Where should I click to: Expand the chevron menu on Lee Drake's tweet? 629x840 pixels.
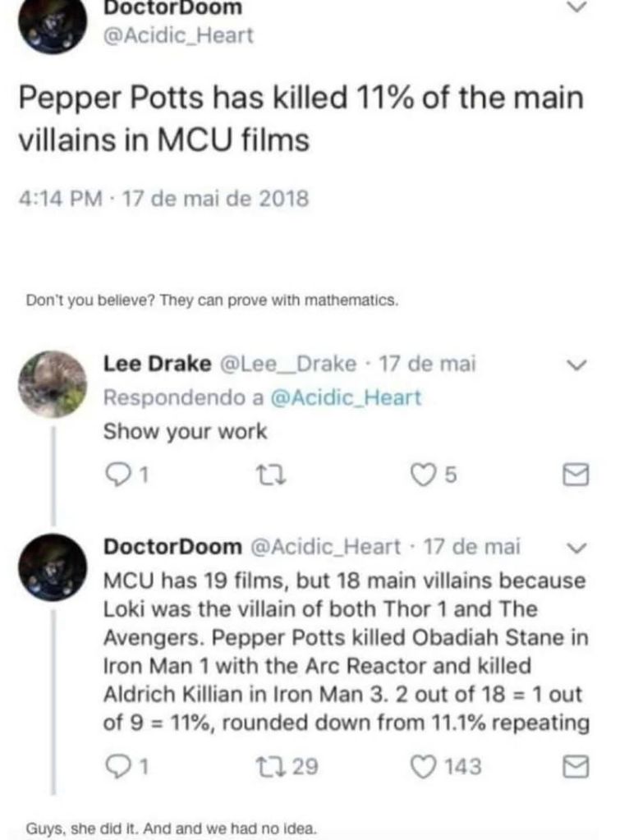pyautogui.click(x=577, y=365)
